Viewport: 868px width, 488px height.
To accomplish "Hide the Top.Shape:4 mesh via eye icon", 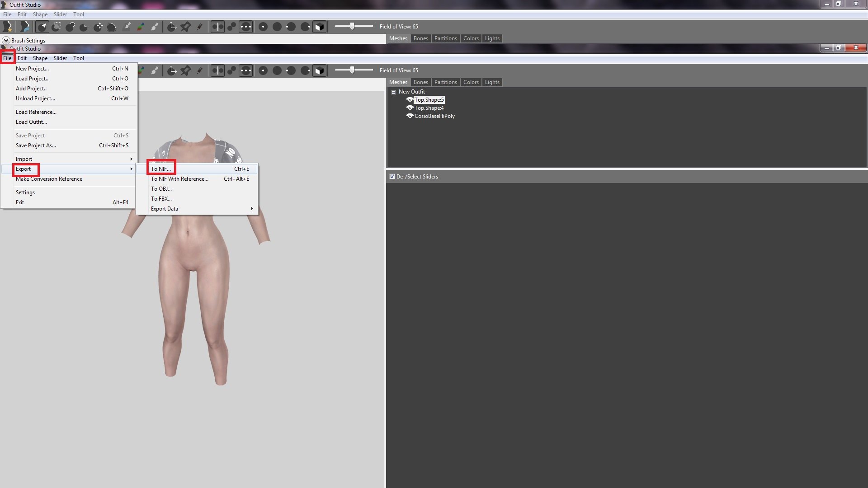I will coord(410,108).
